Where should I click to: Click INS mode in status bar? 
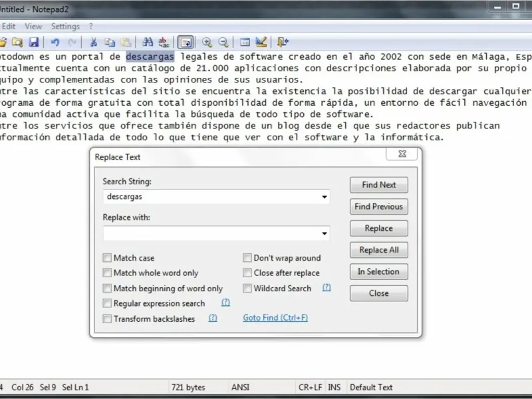(334, 388)
